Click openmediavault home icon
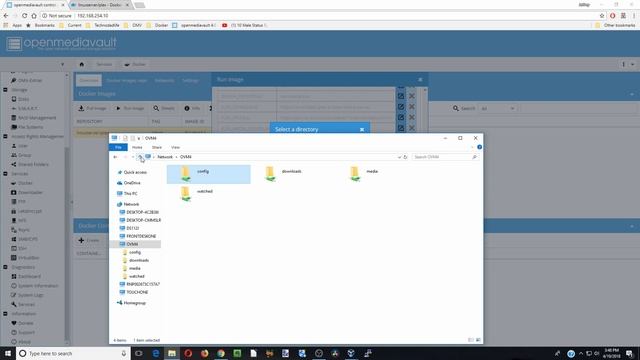The height and width of the screenshot is (360, 640). [x=82, y=64]
